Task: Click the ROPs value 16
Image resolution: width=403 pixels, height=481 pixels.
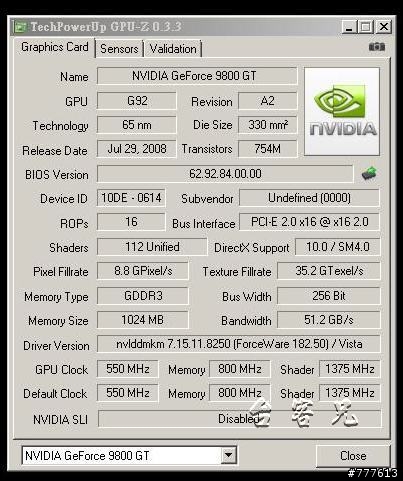Action: click(131, 222)
